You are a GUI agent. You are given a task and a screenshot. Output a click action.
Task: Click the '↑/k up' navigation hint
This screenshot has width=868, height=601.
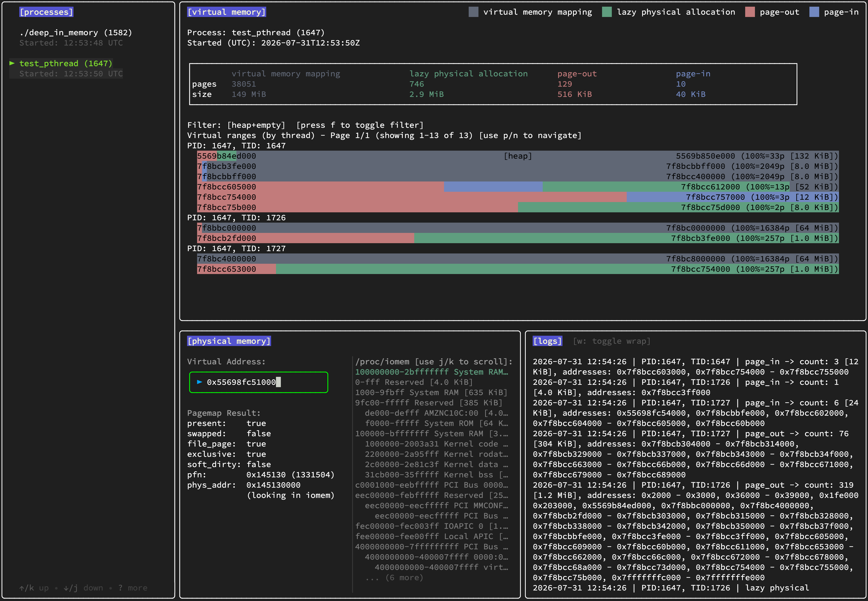pos(34,588)
